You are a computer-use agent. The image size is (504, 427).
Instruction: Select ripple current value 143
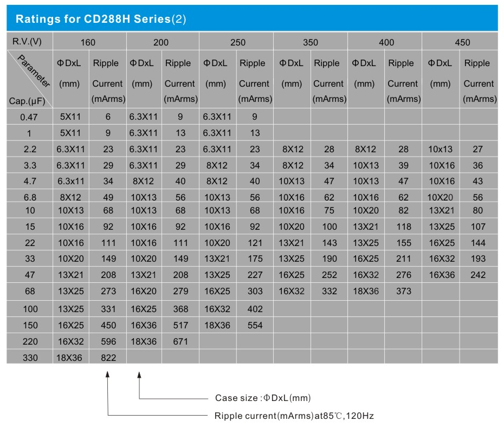pyautogui.click(x=329, y=243)
